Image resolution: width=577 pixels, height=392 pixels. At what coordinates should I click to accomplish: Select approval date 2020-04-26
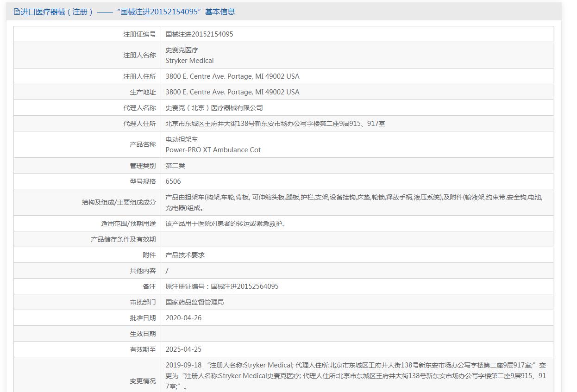click(x=183, y=318)
